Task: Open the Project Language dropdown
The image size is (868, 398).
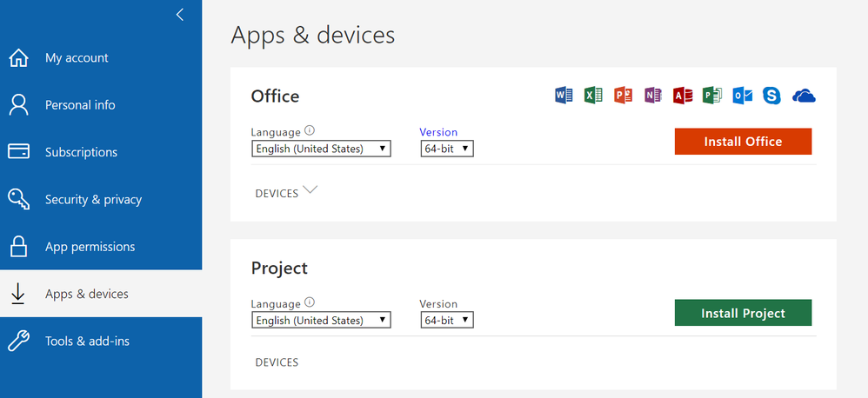Action: coord(321,320)
